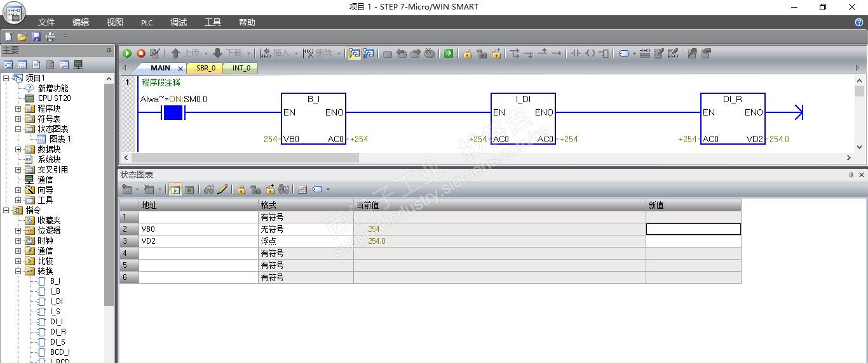
Task: Insert a contact from the toolbar
Action: point(575,53)
